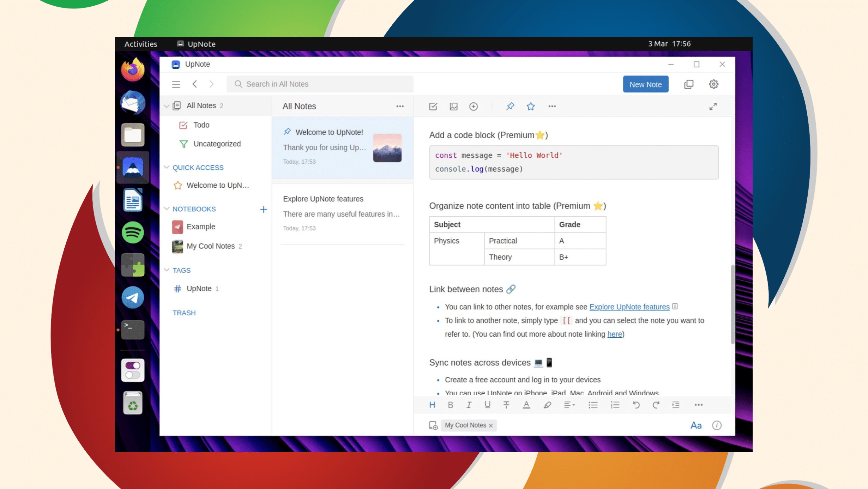
Task: Insert a bulleted list
Action: coord(593,405)
